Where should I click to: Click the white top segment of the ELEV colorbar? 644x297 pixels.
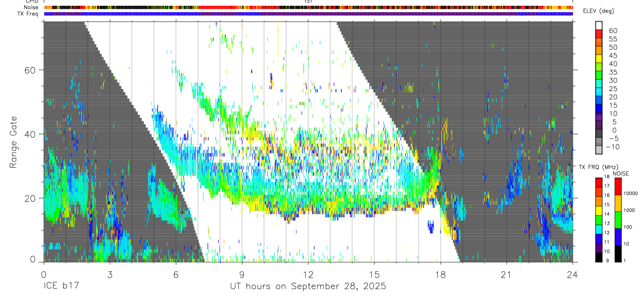pyautogui.click(x=599, y=26)
